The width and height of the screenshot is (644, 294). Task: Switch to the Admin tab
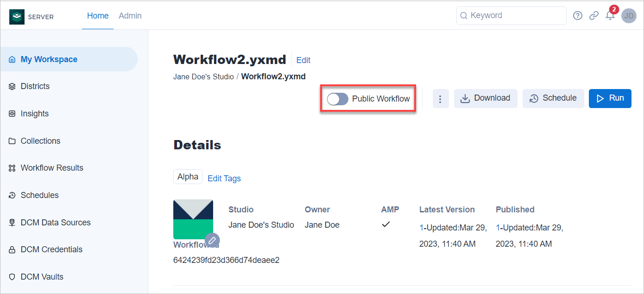130,15
